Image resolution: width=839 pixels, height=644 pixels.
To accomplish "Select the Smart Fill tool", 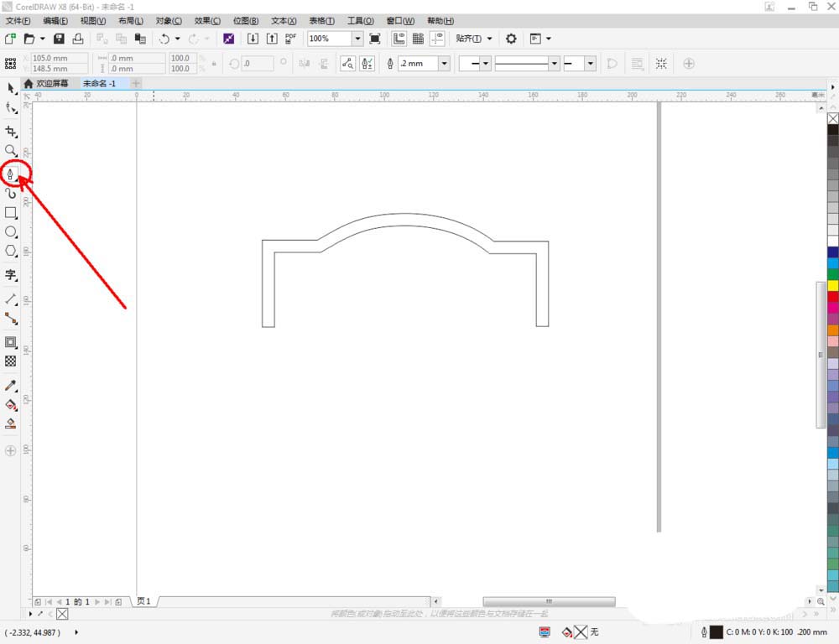I will [11, 423].
